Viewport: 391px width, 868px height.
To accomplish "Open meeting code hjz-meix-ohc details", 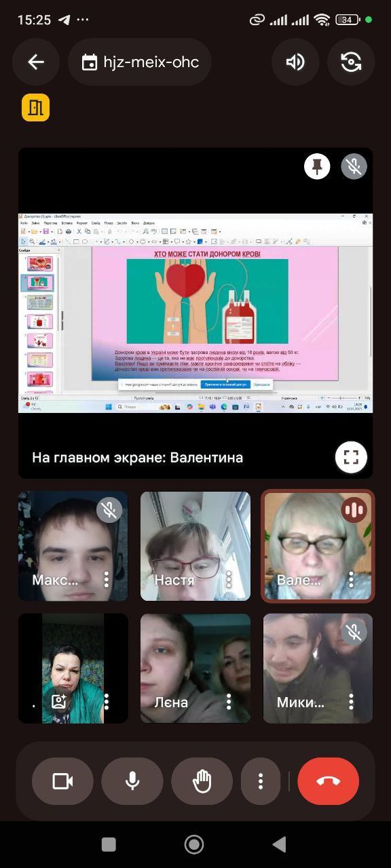I will click(x=140, y=62).
